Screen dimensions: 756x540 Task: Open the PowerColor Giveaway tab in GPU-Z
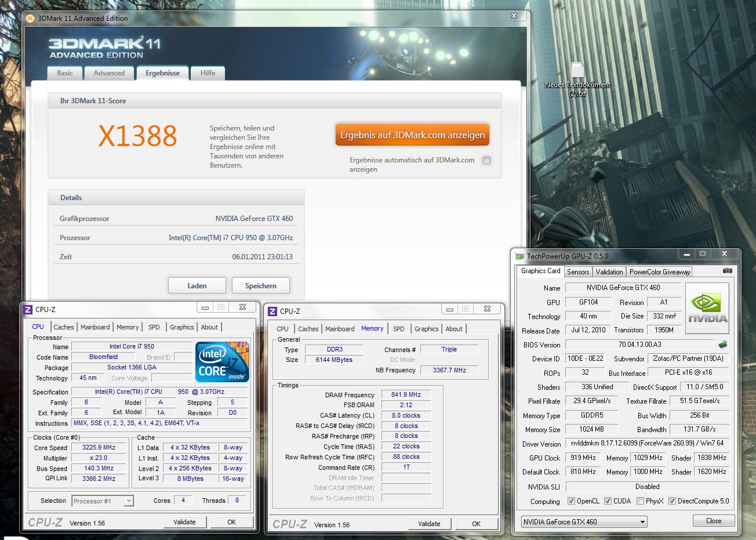pyautogui.click(x=660, y=271)
